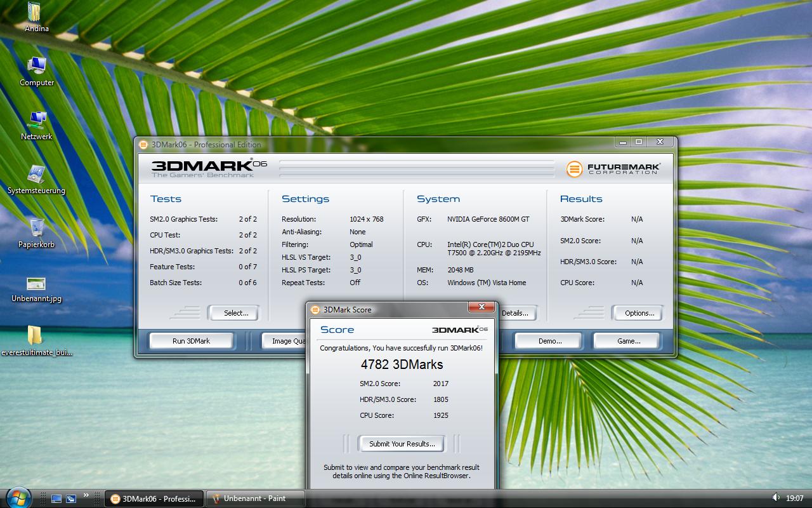Click the Windows (TM) Vista Home text
Screen dimensions: 812x508
[x=487, y=283]
